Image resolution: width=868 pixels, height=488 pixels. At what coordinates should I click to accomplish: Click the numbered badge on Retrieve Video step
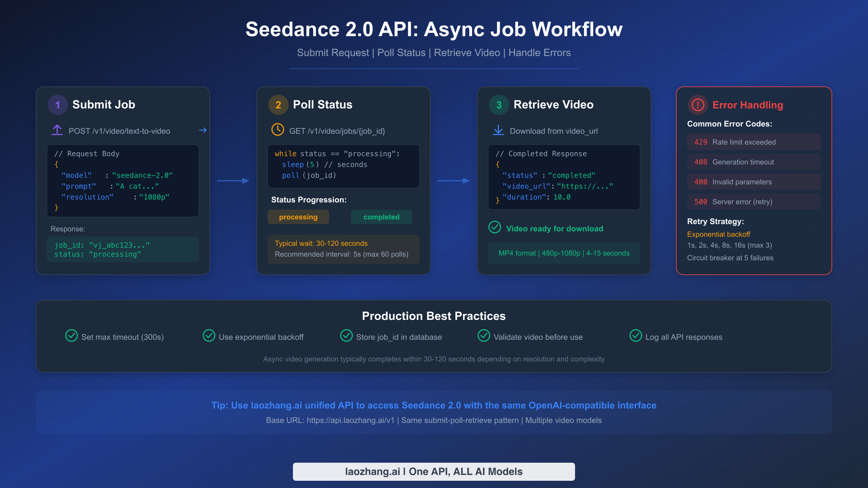[499, 104]
